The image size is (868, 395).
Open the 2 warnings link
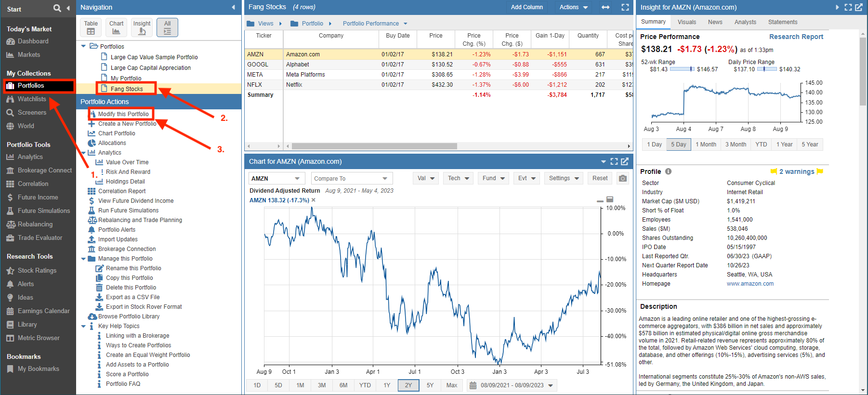click(797, 171)
